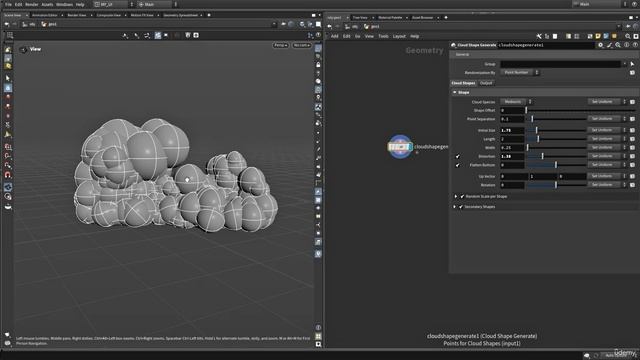Switch to the Output tab in parameters
The height and width of the screenshot is (360, 640).
click(486, 83)
